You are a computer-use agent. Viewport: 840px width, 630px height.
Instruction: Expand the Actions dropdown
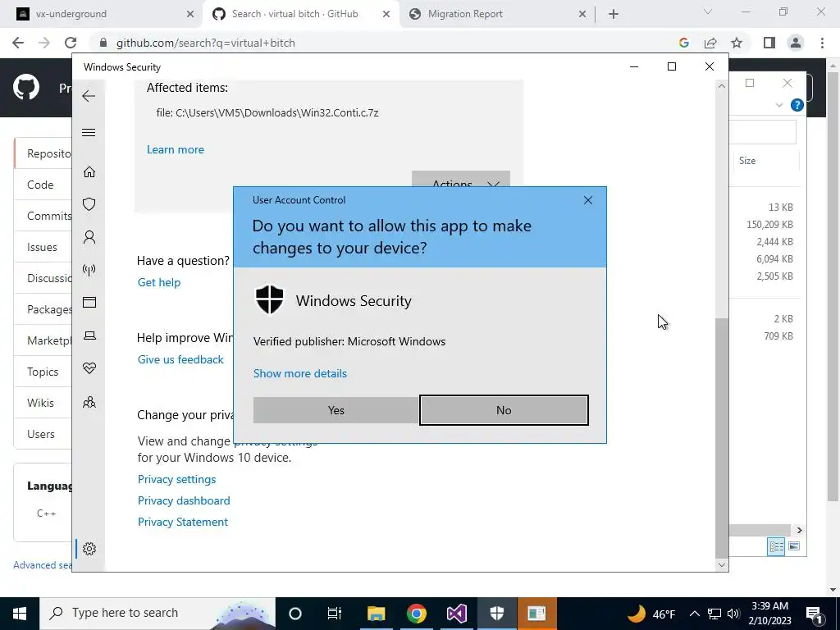coord(461,180)
